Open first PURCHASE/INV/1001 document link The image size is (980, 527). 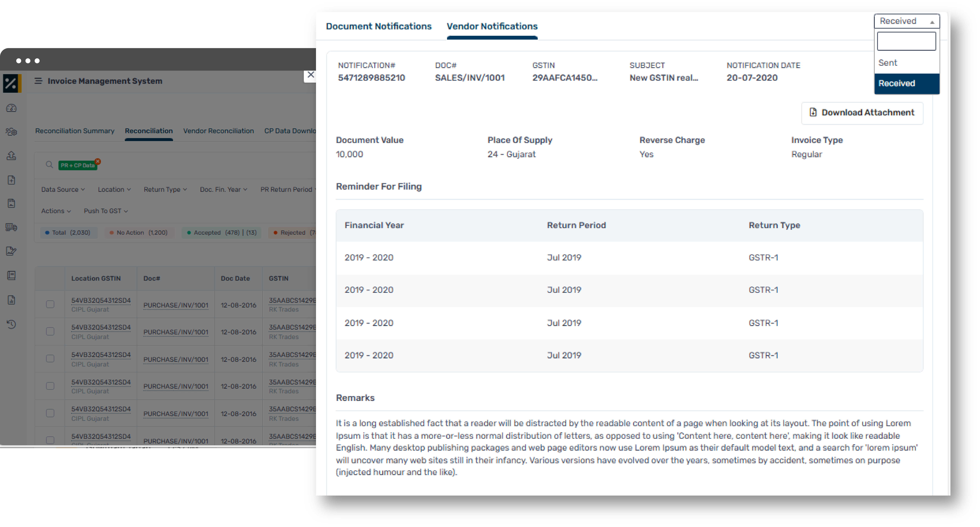click(x=176, y=305)
